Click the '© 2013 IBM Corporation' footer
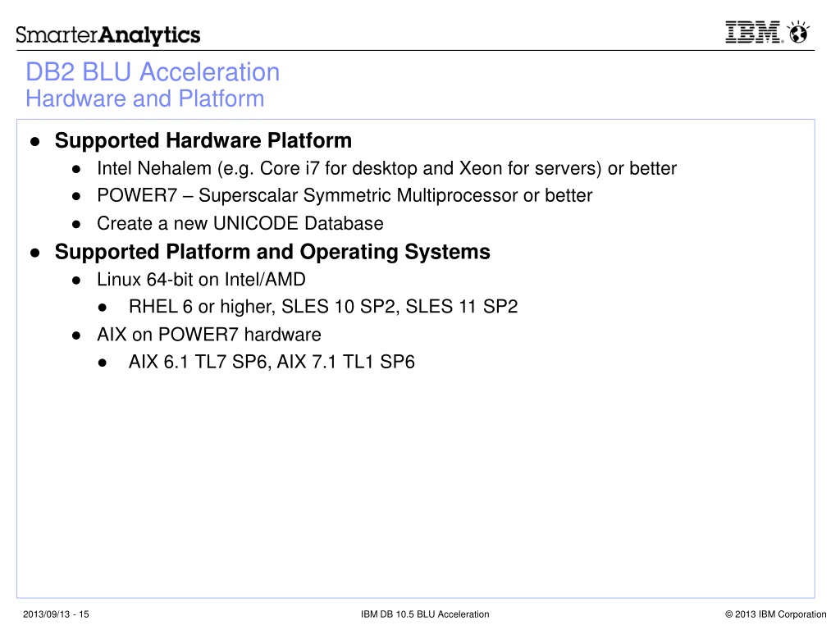This screenshot has height=630, width=840. tap(775, 614)
